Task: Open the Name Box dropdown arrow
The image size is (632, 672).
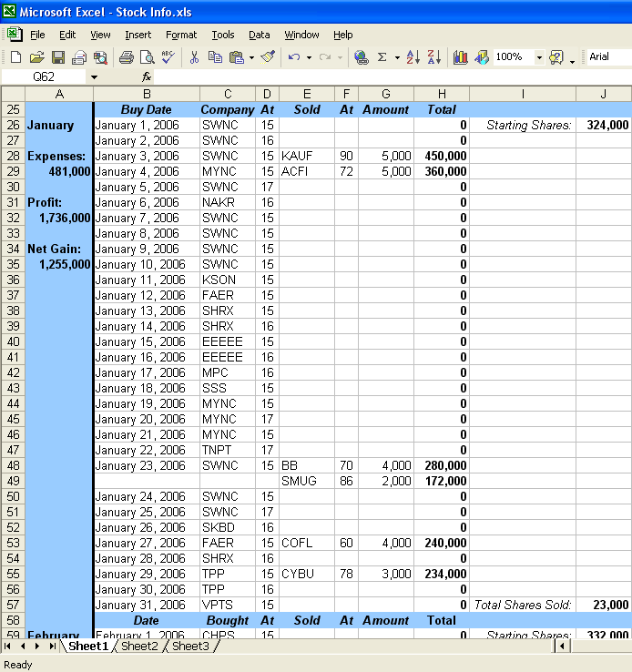Action: click(x=94, y=77)
